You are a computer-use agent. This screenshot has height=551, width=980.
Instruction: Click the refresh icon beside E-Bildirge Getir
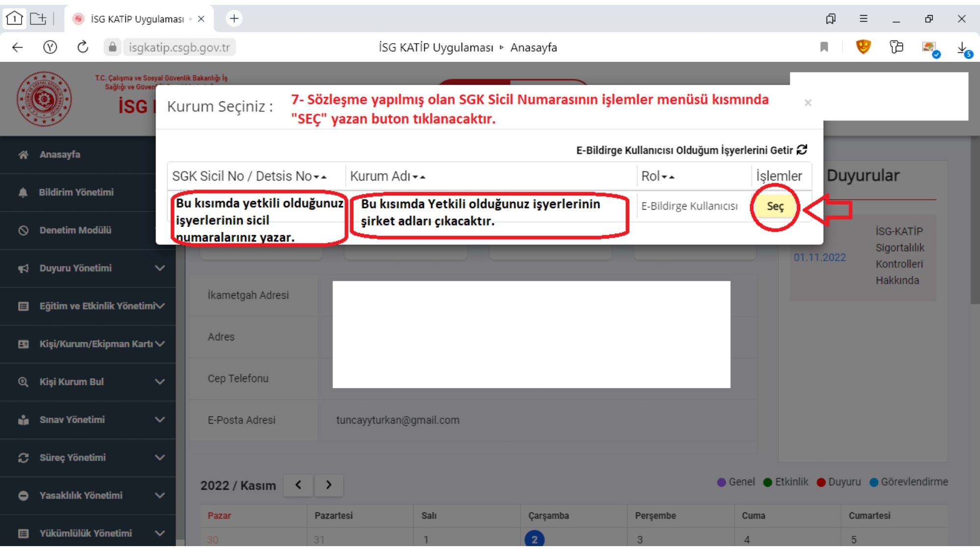point(802,150)
